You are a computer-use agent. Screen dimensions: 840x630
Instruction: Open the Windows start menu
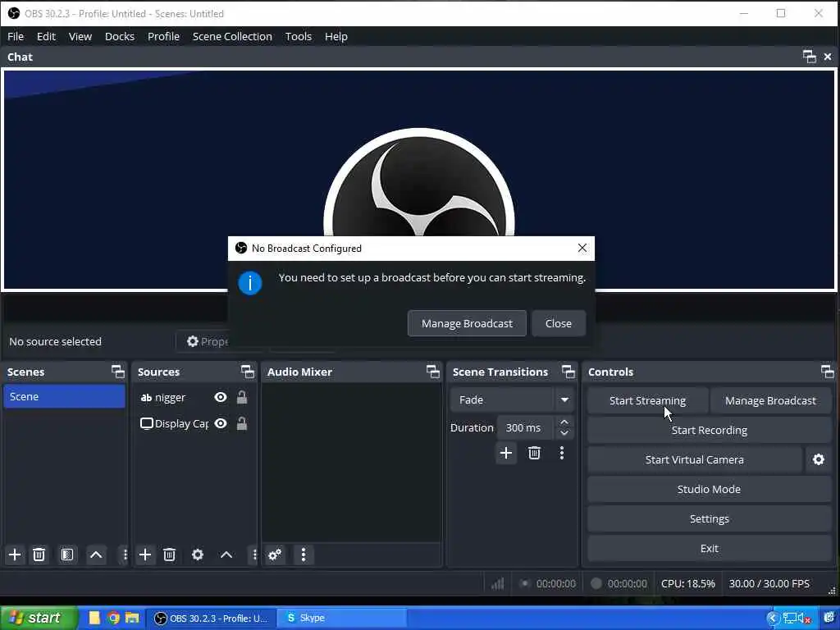click(39, 619)
